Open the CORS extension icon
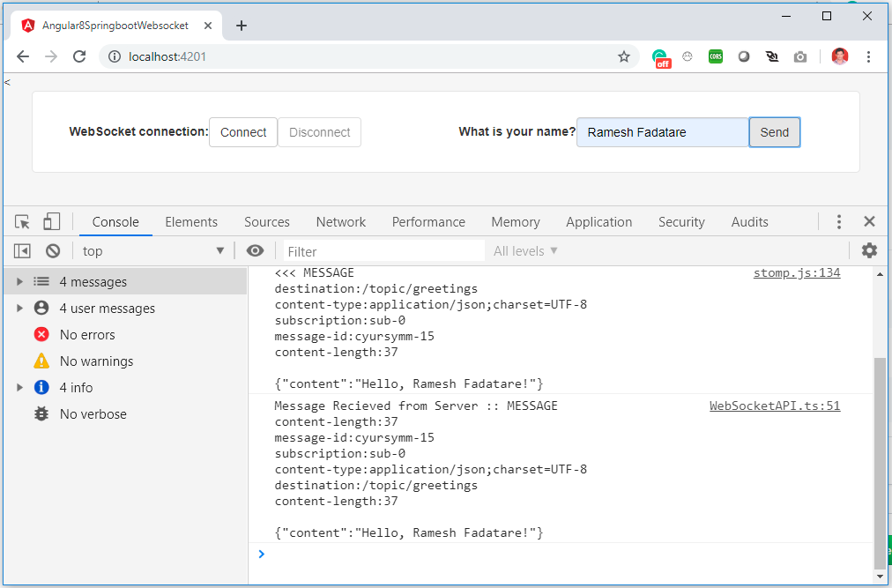Image resolution: width=892 pixels, height=588 pixels. (716, 56)
